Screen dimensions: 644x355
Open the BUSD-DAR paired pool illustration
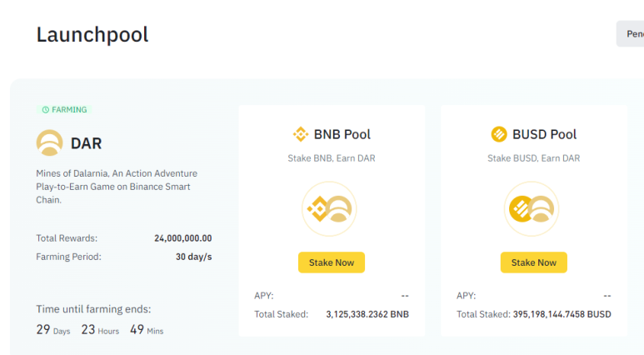532,208
